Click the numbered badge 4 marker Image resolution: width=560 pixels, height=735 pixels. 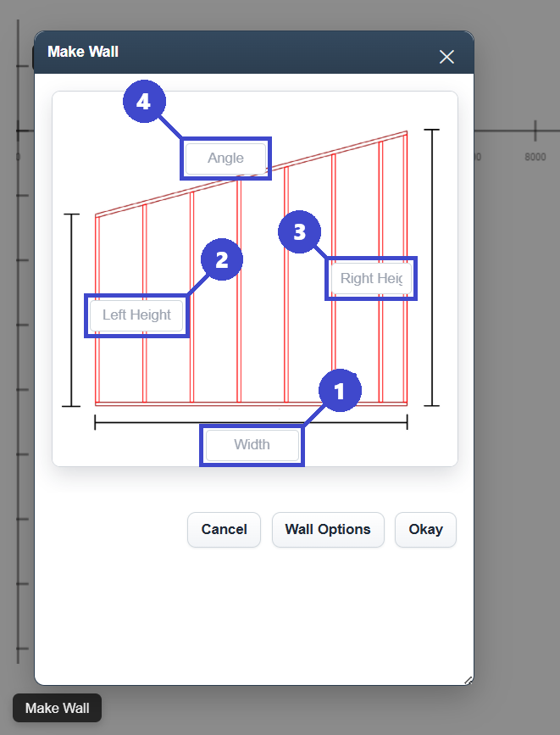pyautogui.click(x=143, y=102)
